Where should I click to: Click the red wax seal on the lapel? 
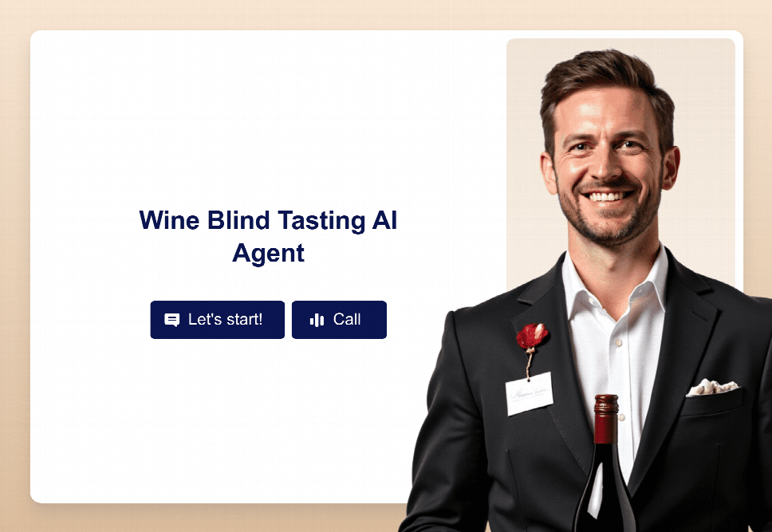pyautogui.click(x=532, y=336)
